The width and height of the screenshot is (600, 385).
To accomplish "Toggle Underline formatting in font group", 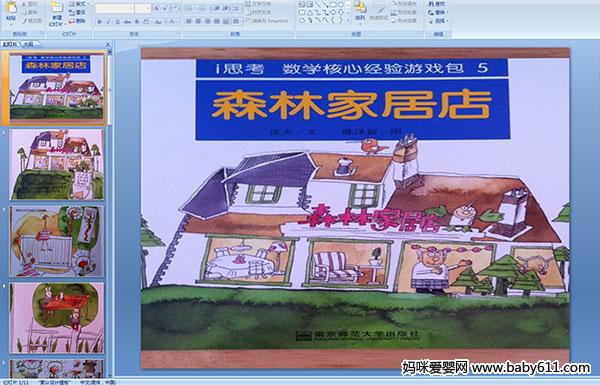I will [x=117, y=22].
